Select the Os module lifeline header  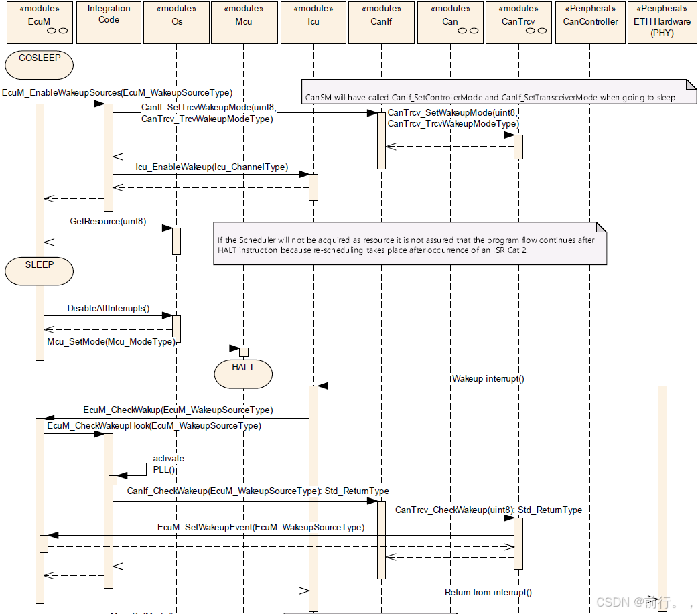(x=176, y=22)
